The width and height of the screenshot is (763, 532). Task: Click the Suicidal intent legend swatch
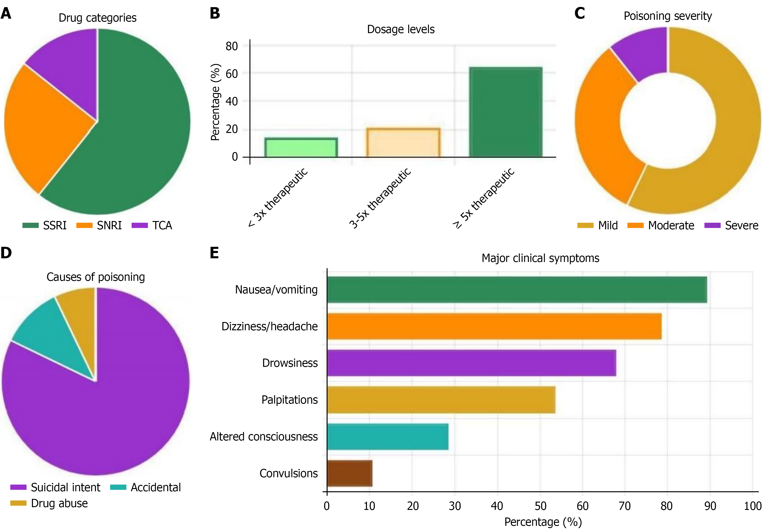click(x=18, y=487)
